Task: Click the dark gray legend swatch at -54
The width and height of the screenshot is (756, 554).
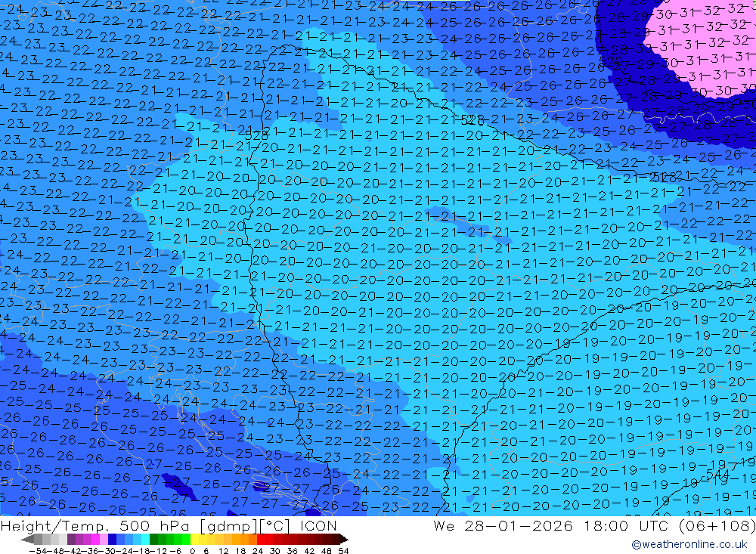Action: click(x=38, y=539)
